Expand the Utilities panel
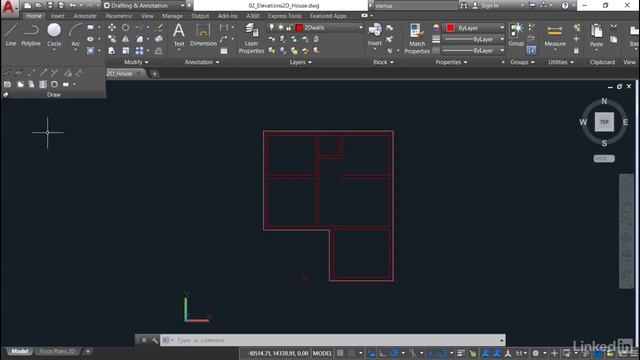This screenshot has width=640, height=360. tap(561, 62)
